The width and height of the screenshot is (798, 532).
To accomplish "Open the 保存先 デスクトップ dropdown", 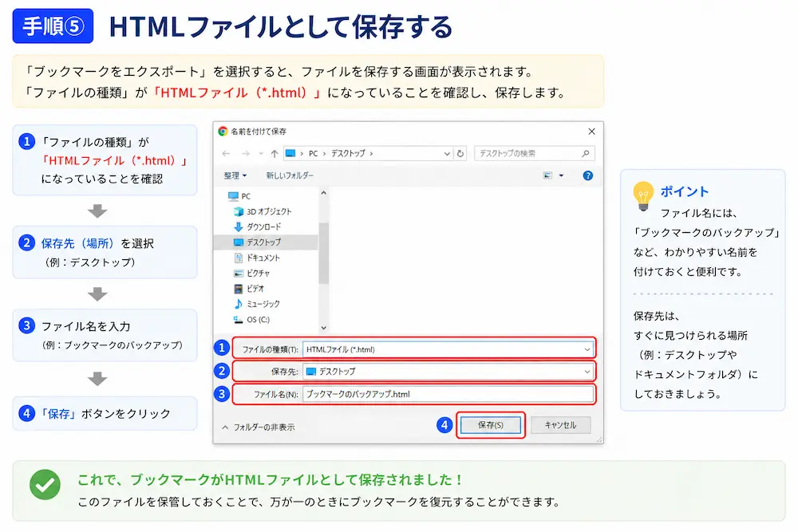I will tap(448, 372).
